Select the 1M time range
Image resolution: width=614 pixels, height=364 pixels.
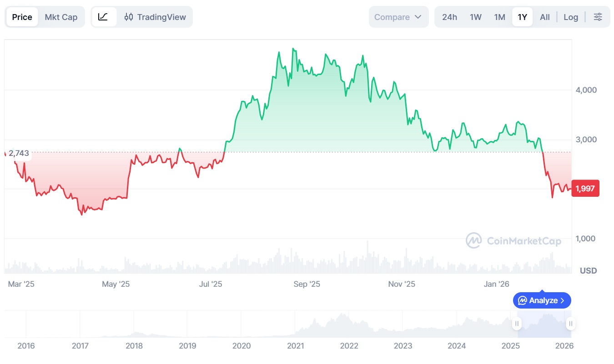click(x=499, y=17)
